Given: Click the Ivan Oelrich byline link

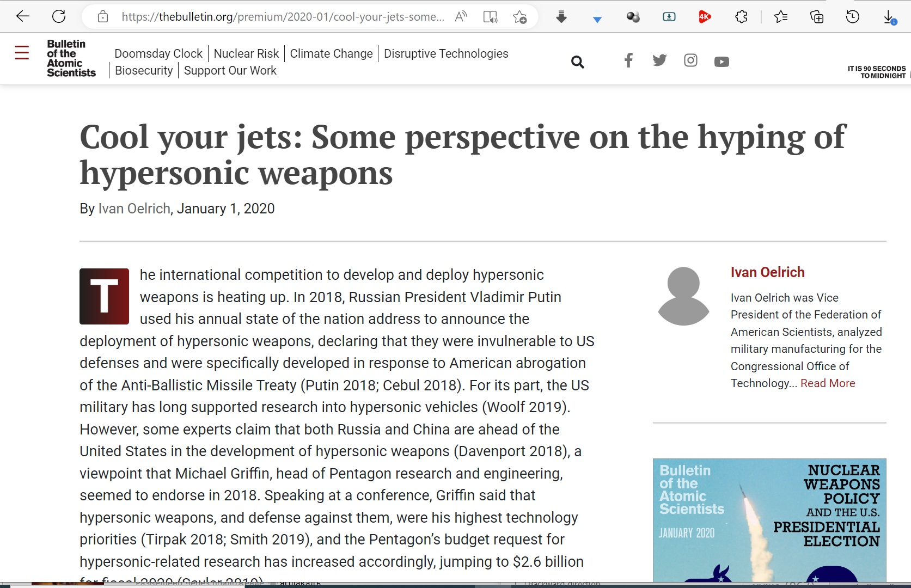Looking at the screenshot, I should [134, 209].
